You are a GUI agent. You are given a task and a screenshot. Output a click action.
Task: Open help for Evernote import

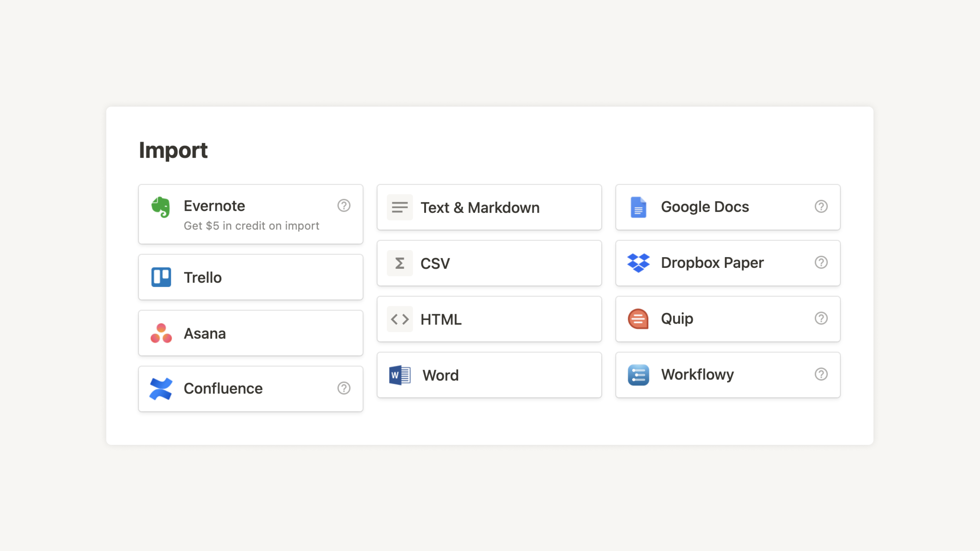coord(344,205)
